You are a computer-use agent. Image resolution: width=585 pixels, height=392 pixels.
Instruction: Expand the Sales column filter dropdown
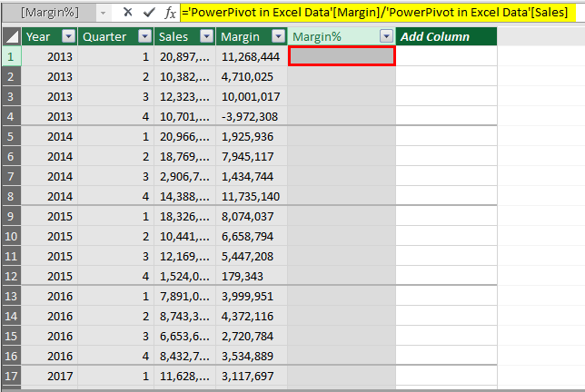click(206, 36)
